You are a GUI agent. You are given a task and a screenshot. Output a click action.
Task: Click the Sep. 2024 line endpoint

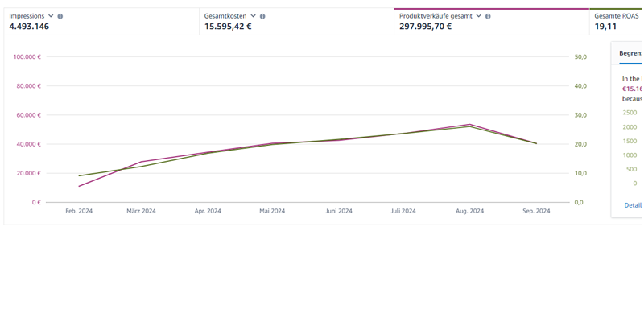(537, 143)
